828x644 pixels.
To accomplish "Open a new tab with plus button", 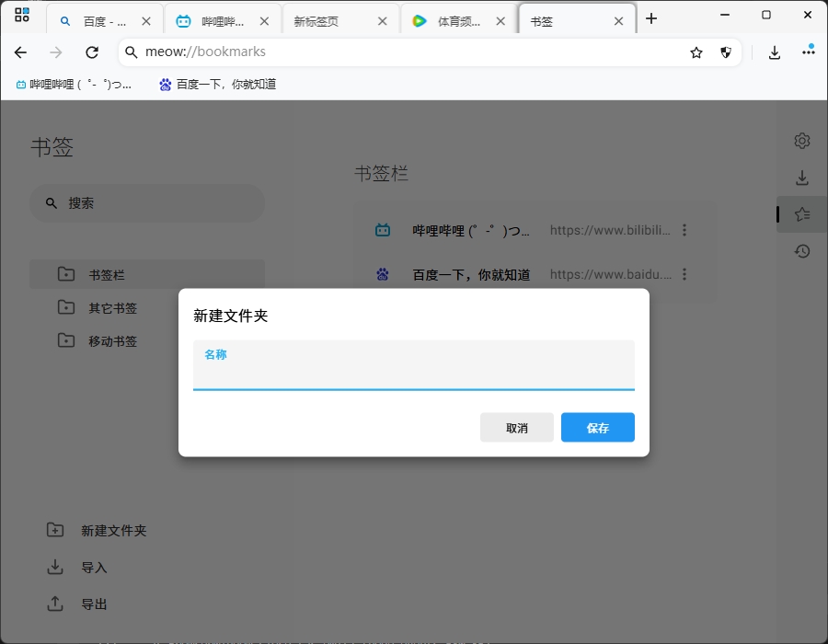I will point(651,18).
